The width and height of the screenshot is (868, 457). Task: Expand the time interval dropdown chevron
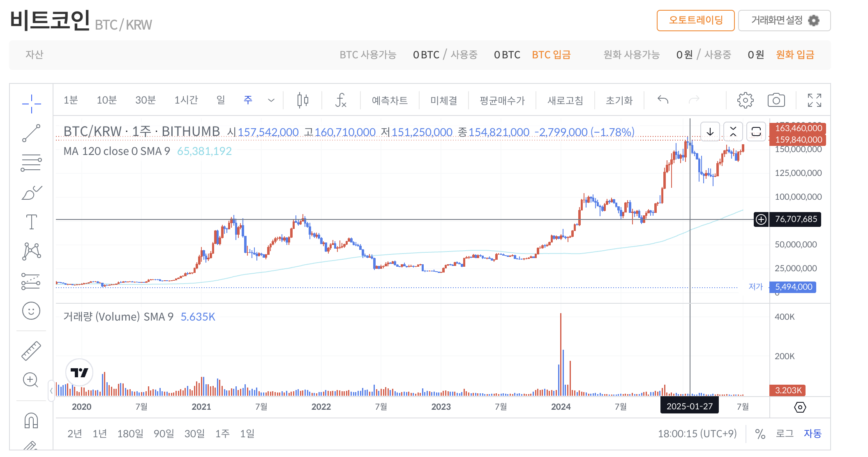tap(271, 100)
